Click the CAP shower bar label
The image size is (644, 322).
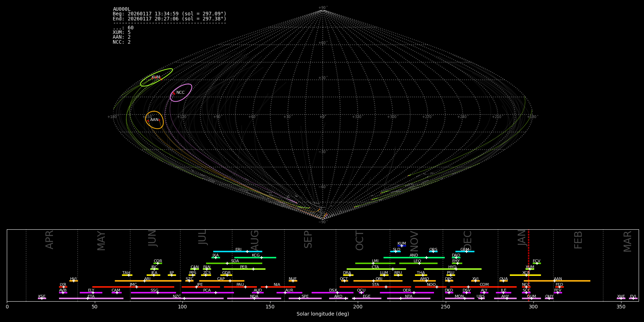[x=221, y=279]
